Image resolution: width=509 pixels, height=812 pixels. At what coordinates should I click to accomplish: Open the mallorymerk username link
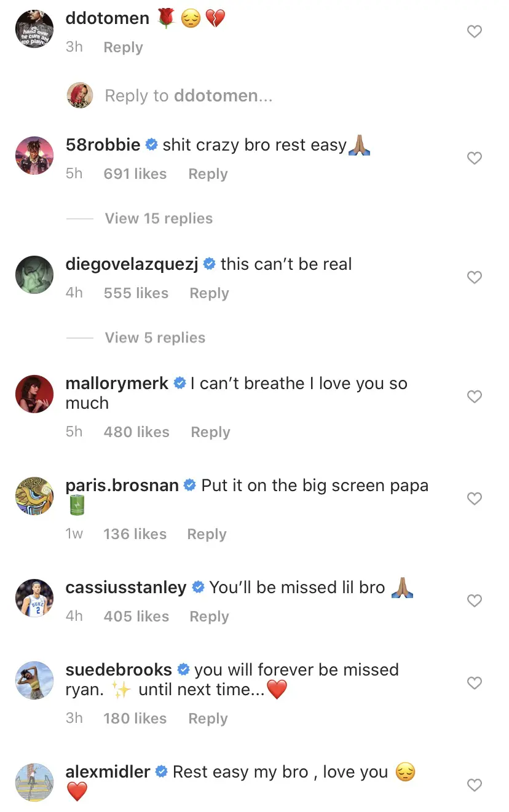[x=117, y=384]
